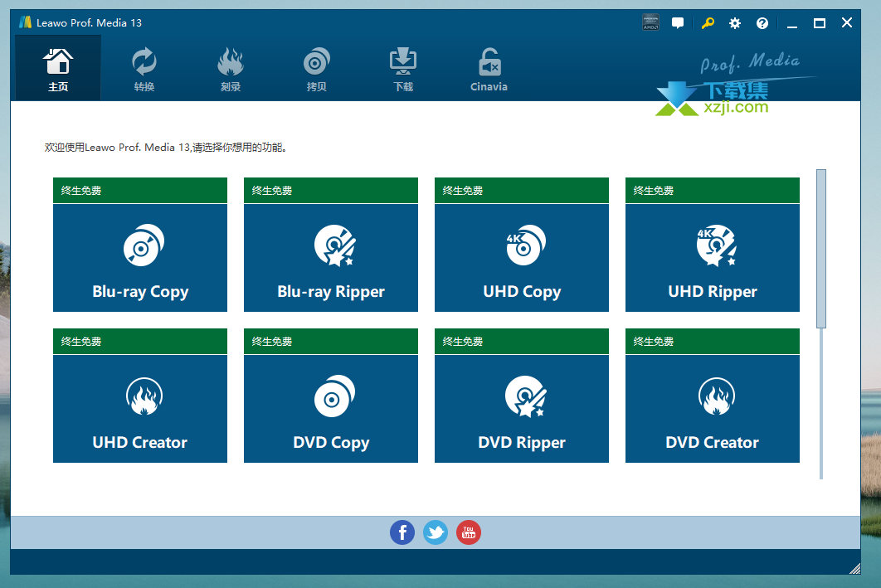
Task: Visit the Twitter page link
Action: point(436,532)
